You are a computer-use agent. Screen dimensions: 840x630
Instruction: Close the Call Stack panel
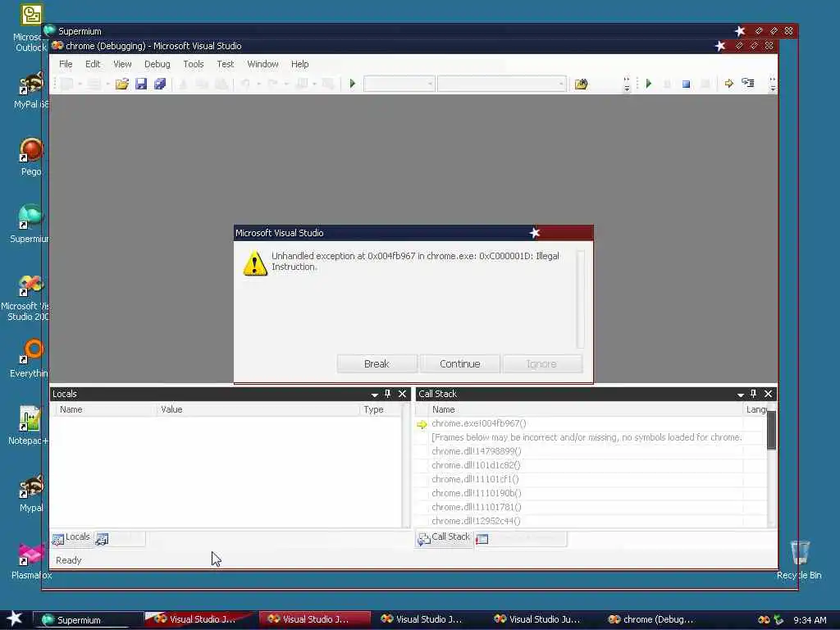tap(768, 394)
